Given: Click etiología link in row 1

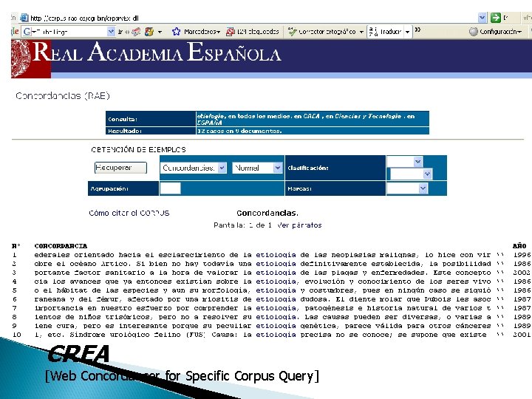Looking at the screenshot, I should click(x=276, y=255).
